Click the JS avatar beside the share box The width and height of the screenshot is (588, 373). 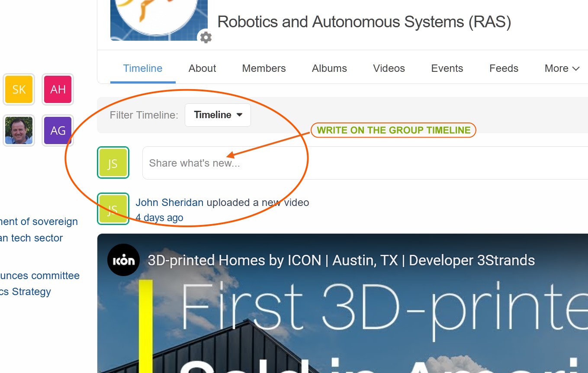pyautogui.click(x=113, y=163)
